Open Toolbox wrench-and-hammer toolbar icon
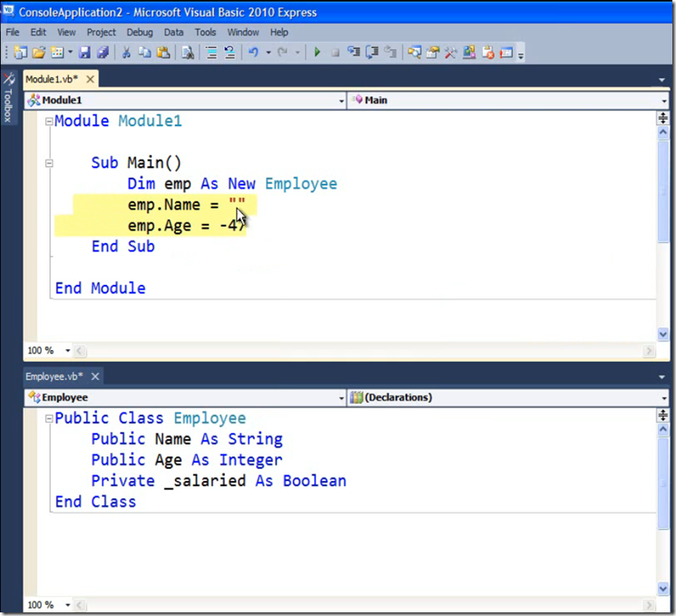 [451, 53]
